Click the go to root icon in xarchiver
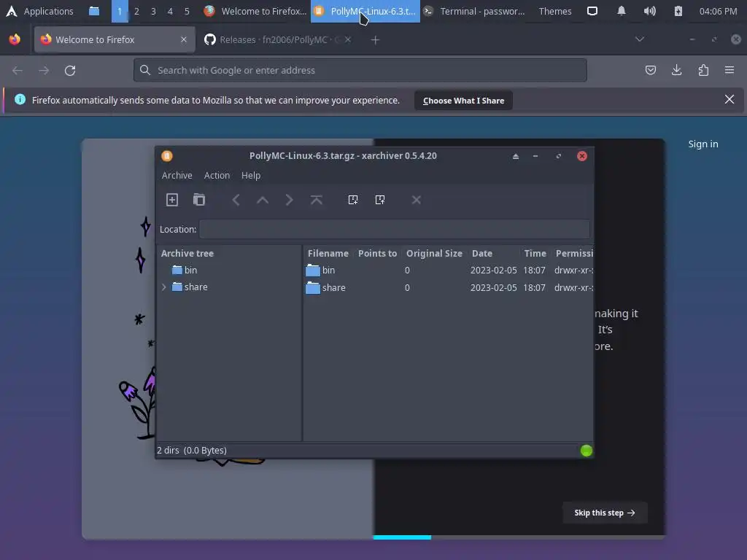 pyautogui.click(x=317, y=200)
